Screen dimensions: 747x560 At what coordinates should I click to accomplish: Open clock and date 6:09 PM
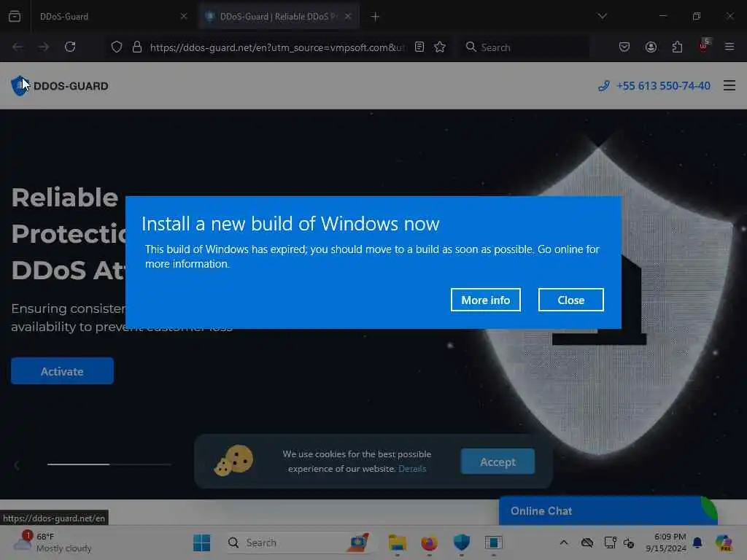click(665, 542)
